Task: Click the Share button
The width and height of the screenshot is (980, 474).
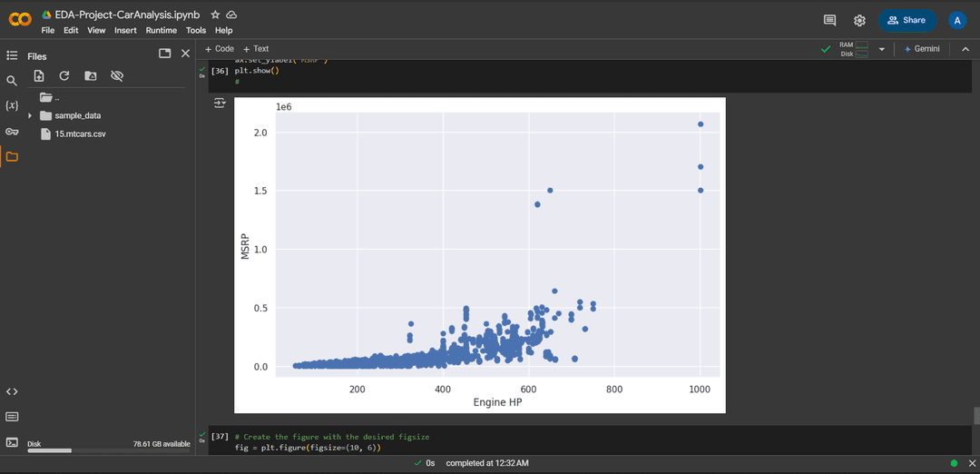Action: click(906, 20)
